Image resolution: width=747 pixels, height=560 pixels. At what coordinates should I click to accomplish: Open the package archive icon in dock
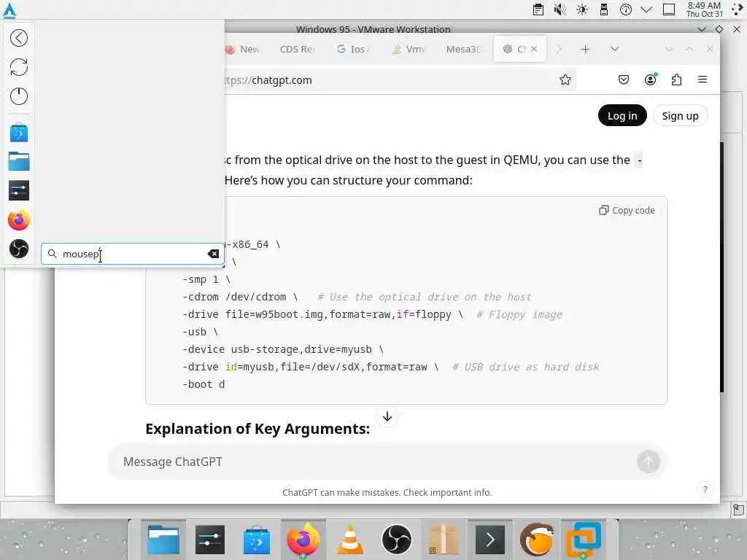pos(444,540)
